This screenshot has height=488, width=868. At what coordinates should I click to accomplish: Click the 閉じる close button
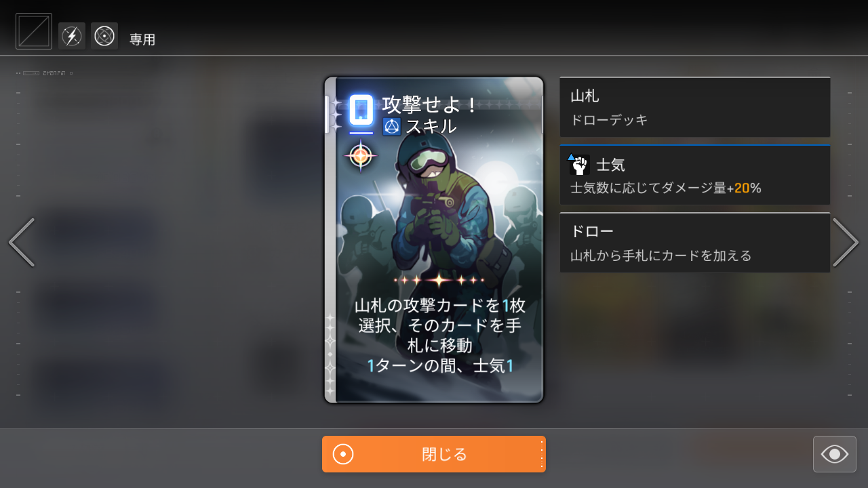pyautogui.click(x=434, y=454)
